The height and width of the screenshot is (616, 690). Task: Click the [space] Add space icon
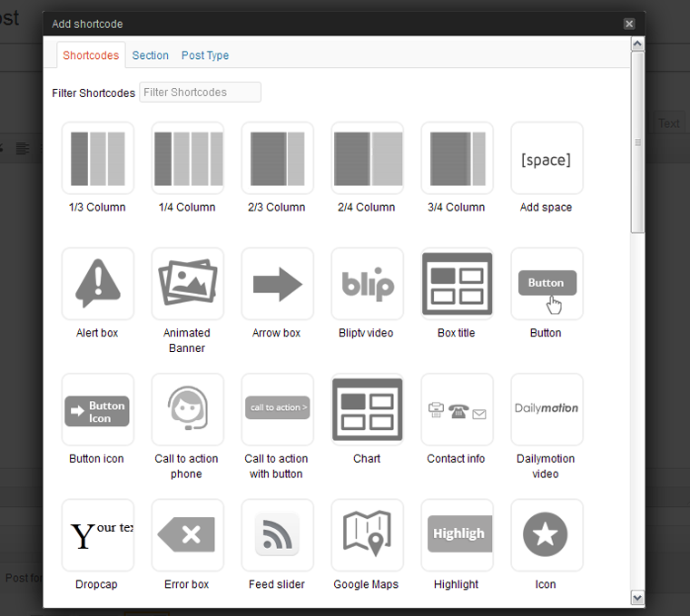(x=547, y=158)
